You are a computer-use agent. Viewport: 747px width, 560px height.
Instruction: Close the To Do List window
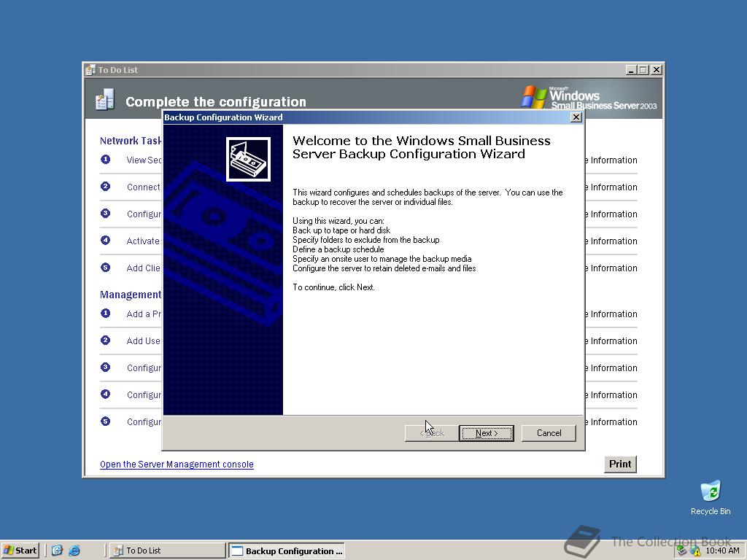click(656, 70)
